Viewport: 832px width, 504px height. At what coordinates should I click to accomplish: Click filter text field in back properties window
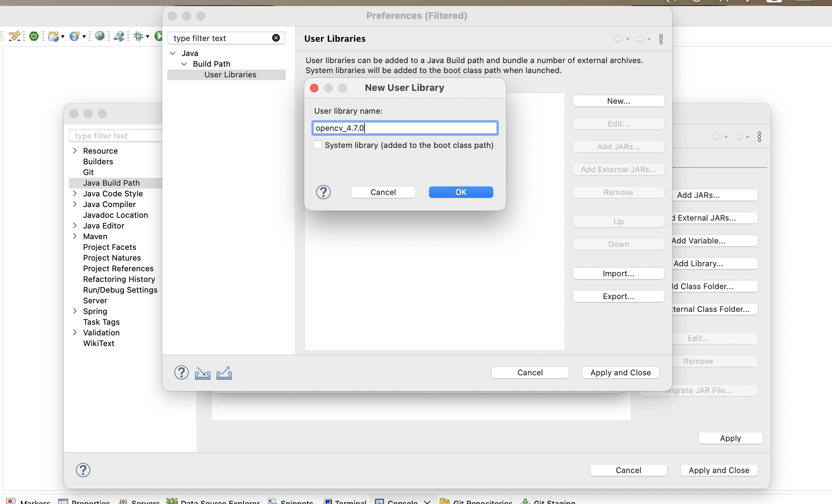pos(116,136)
